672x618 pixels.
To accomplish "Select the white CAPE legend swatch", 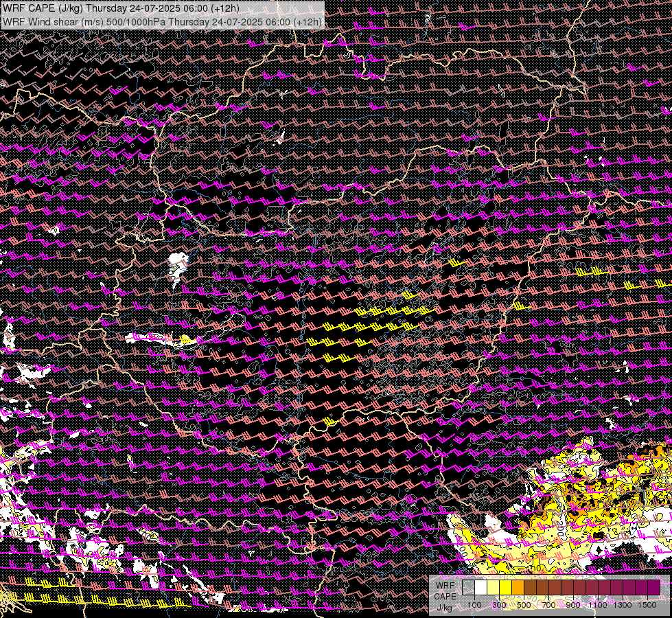I will coord(481,587).
